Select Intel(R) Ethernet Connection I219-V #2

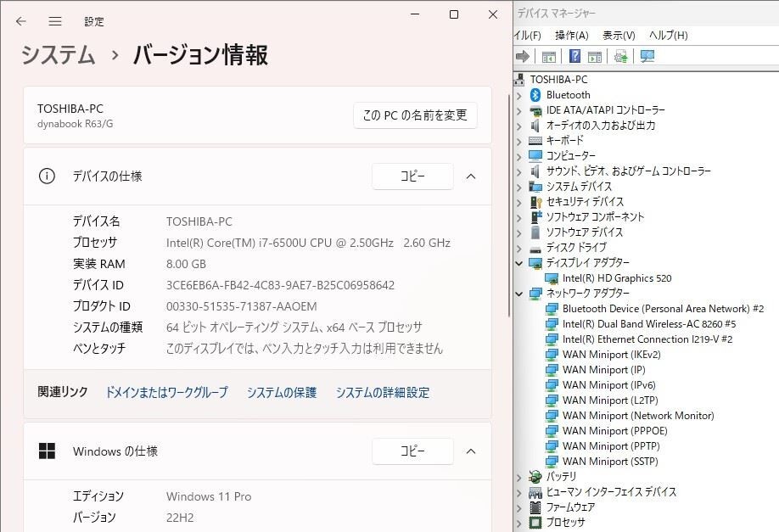(x=647, y=339)
